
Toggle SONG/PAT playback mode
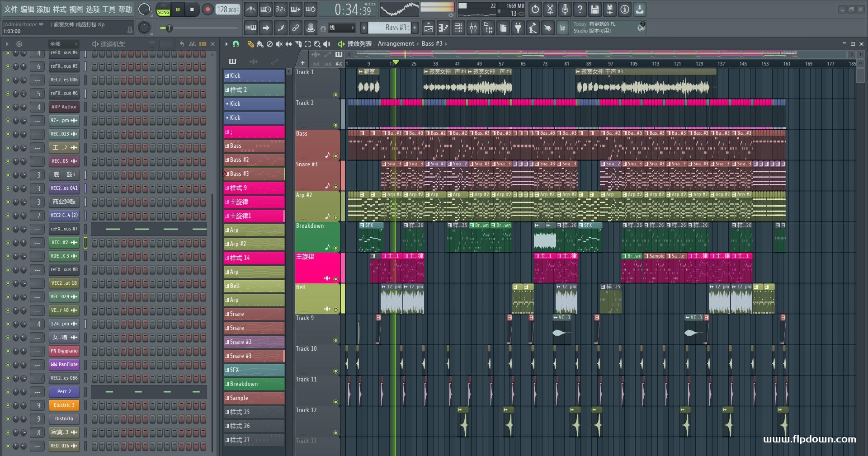click(163, 9)
